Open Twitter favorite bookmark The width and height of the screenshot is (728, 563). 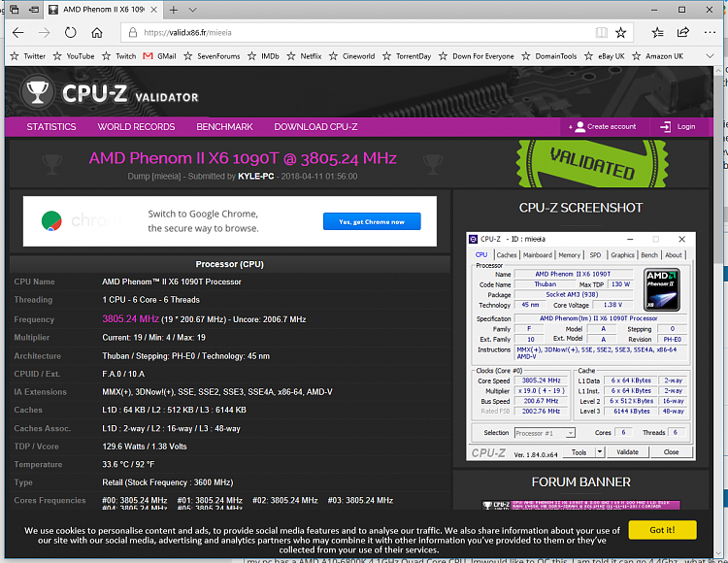pos(28,56)
